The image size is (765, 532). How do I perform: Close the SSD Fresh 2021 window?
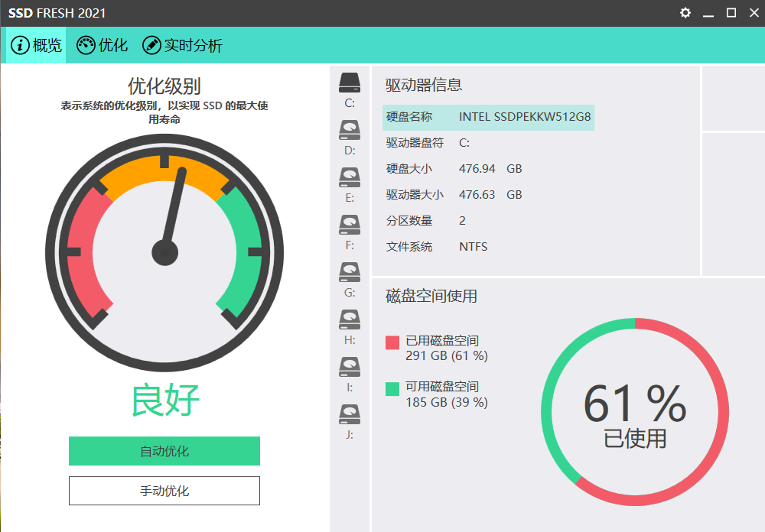(x=754, y=13)
